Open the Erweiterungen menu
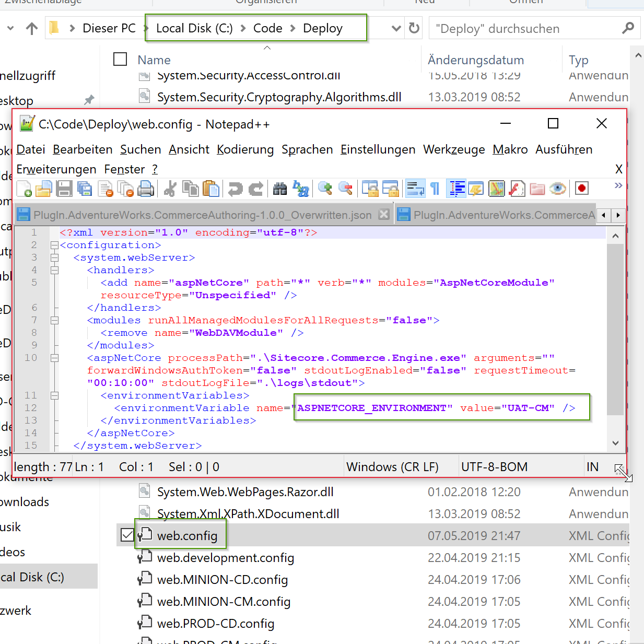Viewport: 644px width, 644px height. (56, 169)
